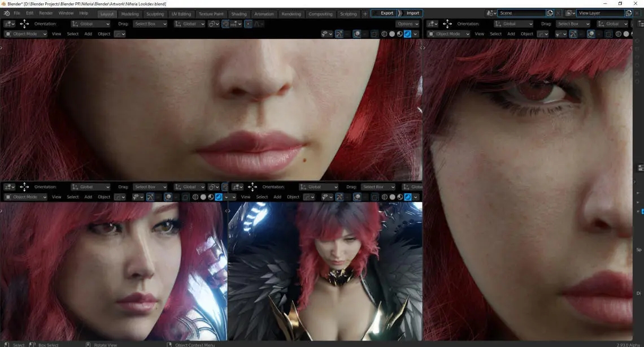Click 'Object Context Menu' text in status bar
Screen dimensions: 644x347
(195, 345)
